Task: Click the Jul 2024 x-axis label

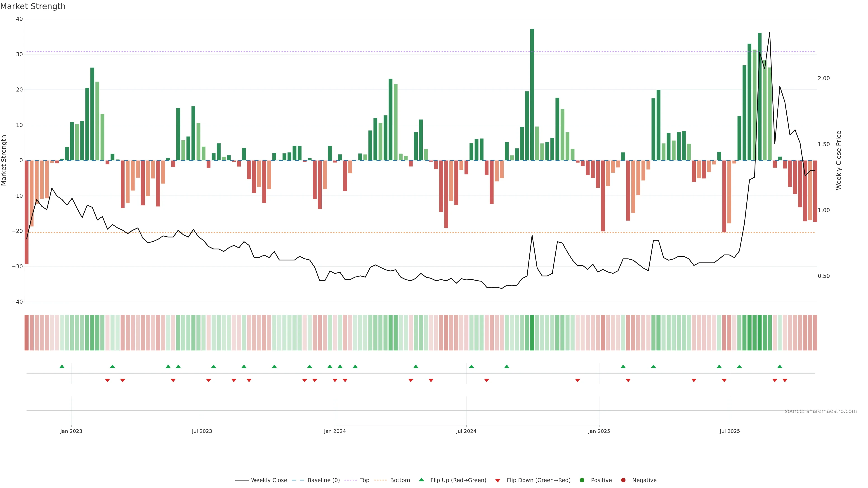Action: (466, 431)
